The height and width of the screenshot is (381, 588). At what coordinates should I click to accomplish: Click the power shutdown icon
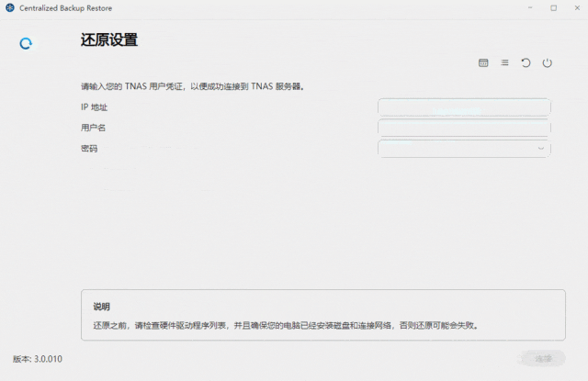tap(548, 62)
